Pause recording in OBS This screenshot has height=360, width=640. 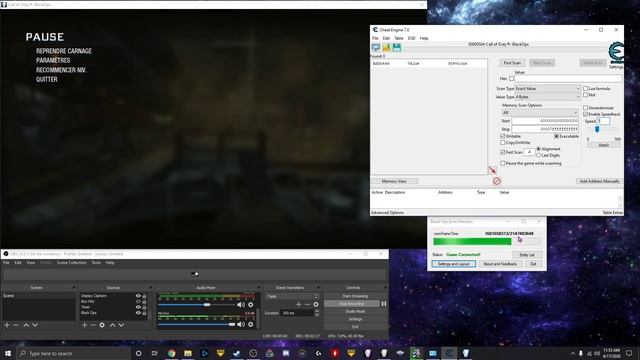[384, 304]
